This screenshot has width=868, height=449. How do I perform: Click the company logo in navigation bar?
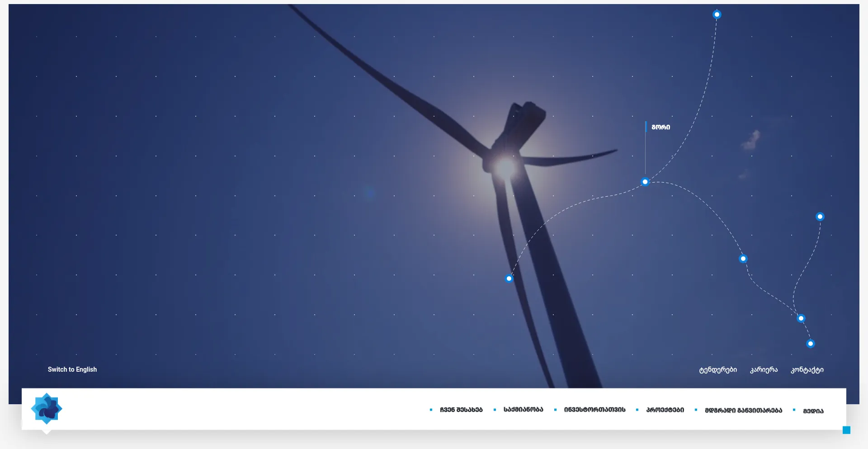point(47,409)
